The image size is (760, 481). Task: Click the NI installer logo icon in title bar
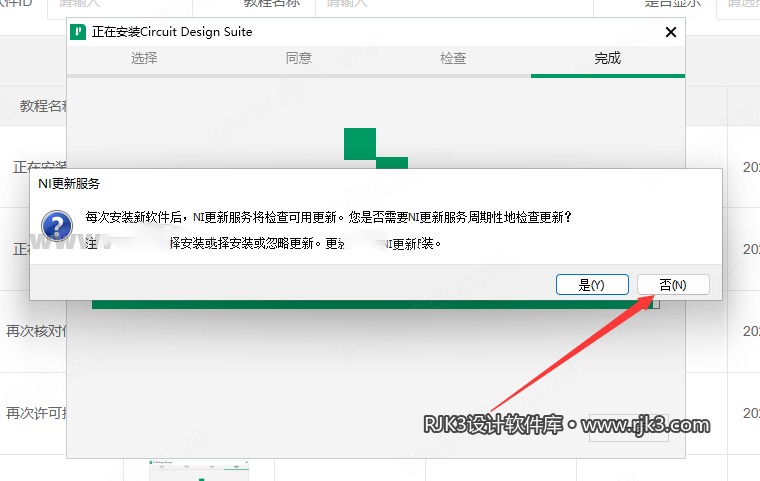point(78,32)
